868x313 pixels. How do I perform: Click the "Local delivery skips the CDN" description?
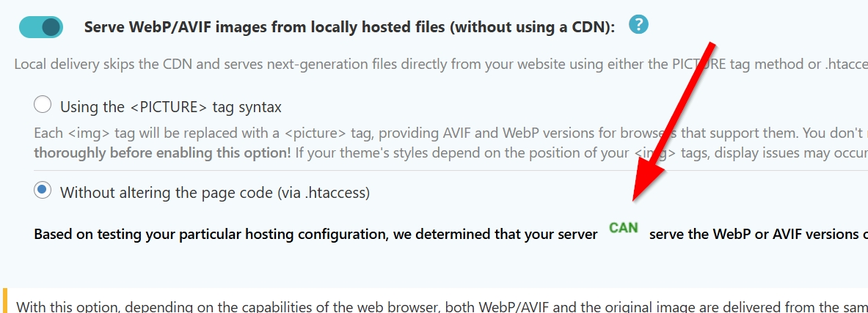point(293,64)
